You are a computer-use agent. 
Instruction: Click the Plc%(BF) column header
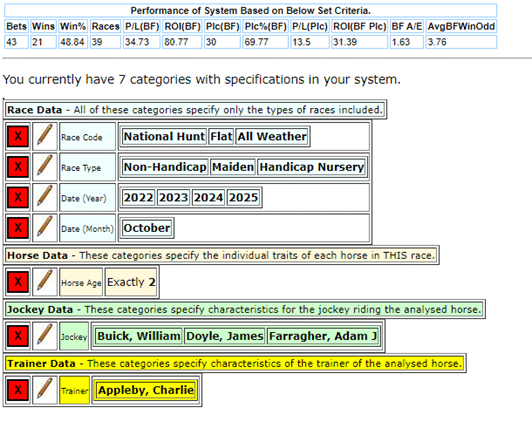[x=265, y=26]
